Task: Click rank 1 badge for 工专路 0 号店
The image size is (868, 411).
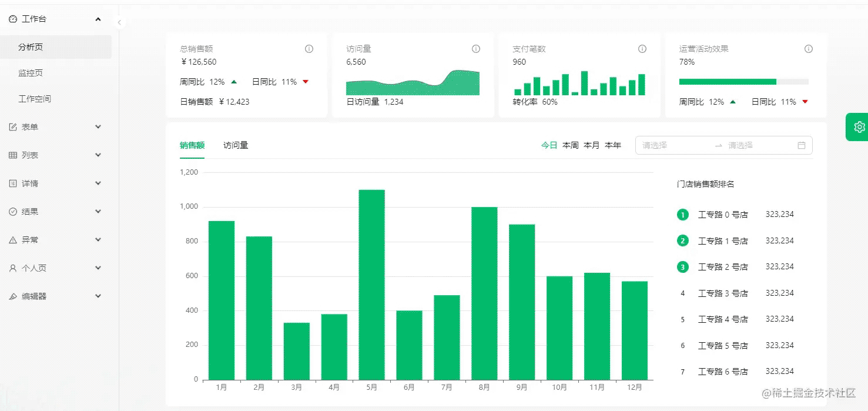Action: (683, 215)
